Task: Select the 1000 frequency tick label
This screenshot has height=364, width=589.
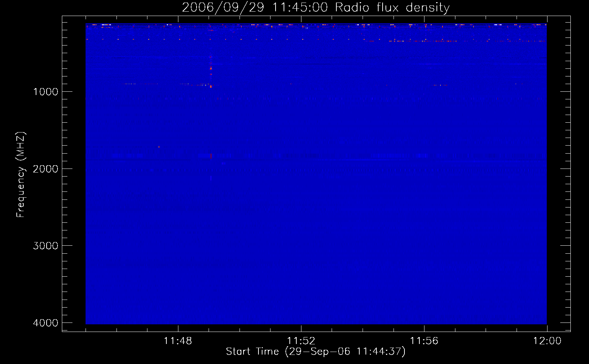Action: [46, 91]
